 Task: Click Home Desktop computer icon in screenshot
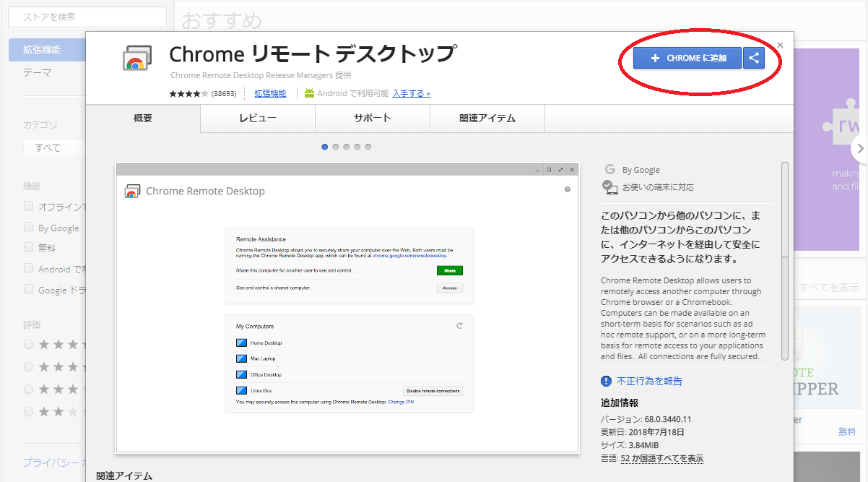[242, 343]
